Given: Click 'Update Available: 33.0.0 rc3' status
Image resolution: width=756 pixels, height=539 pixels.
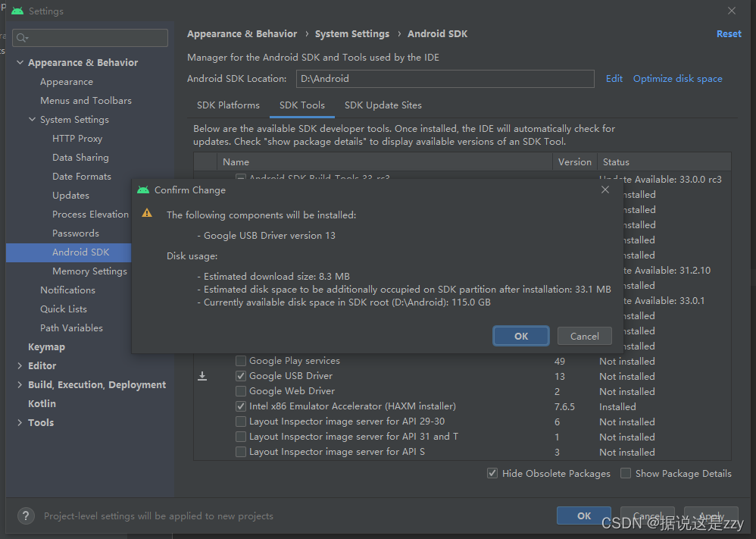Looking at the screenshot, I should click(x=661, y=179).
